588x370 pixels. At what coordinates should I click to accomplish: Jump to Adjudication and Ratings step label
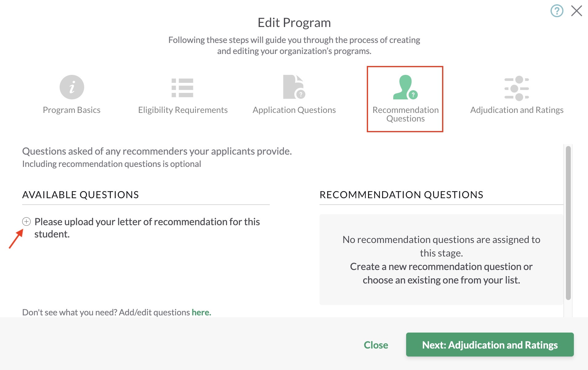[517, 110]
